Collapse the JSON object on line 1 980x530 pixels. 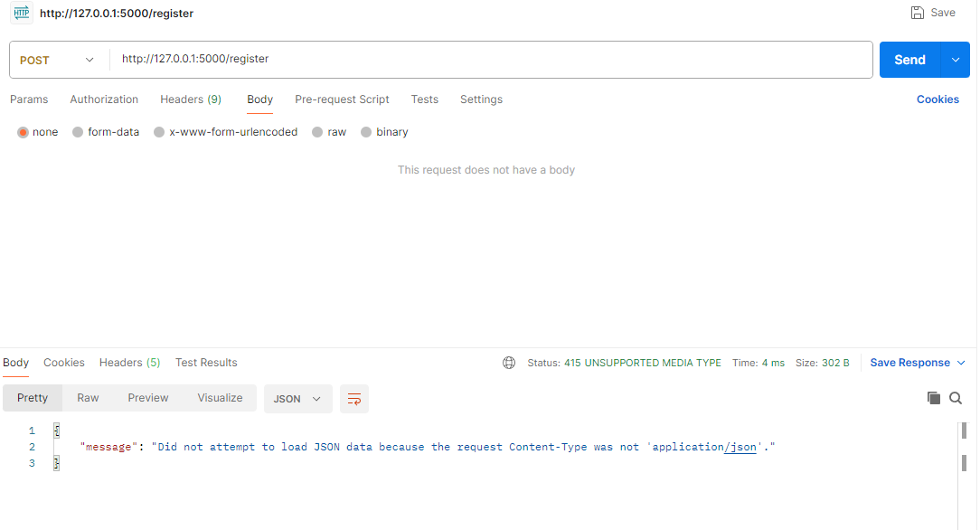(56, 430)
